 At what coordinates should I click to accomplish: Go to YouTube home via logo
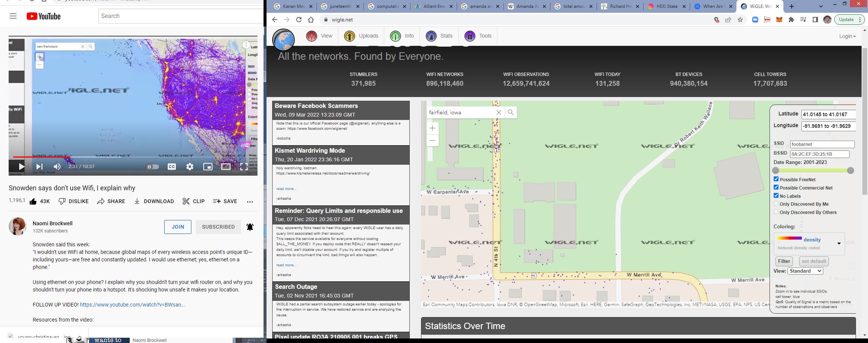[44, 16]
